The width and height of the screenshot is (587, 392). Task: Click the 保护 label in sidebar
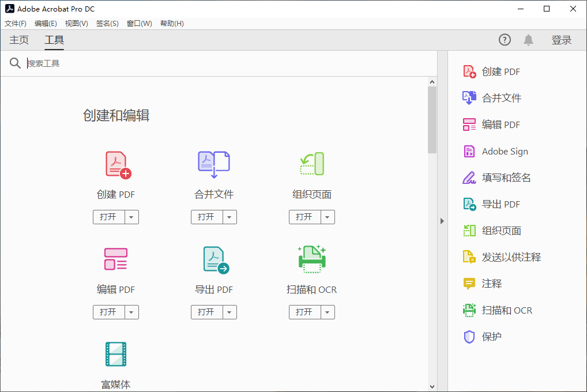click(491, 337)
